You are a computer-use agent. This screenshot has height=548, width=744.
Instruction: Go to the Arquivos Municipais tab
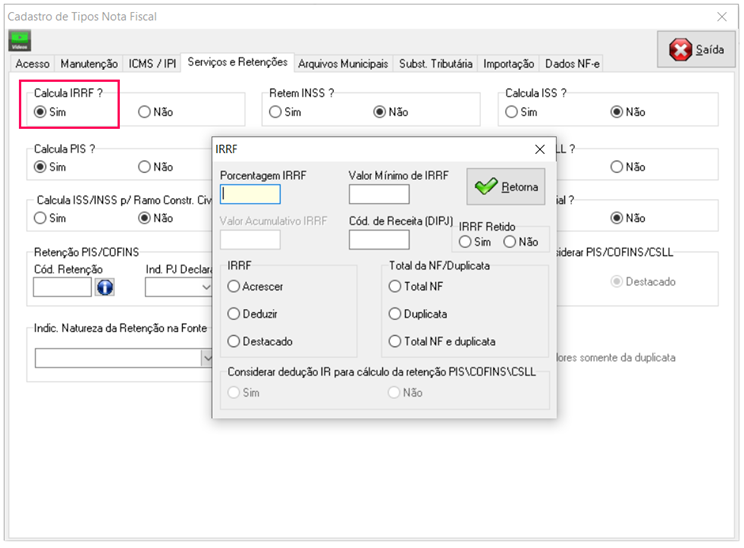342,64
